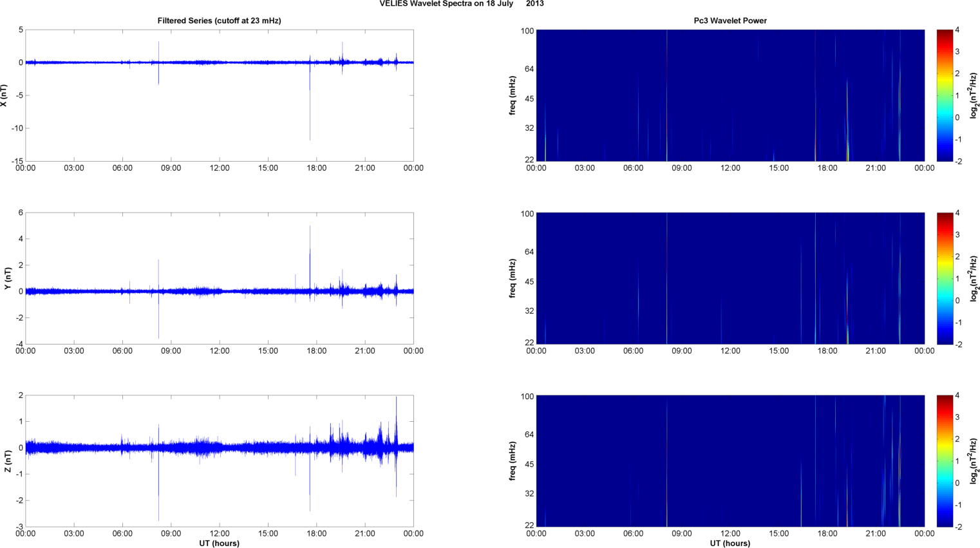Image resolution: width=980 pixels, height=548 pixels.
Task: Click the 64 frequency tick on top spectrogram
Action: [528, 69]
